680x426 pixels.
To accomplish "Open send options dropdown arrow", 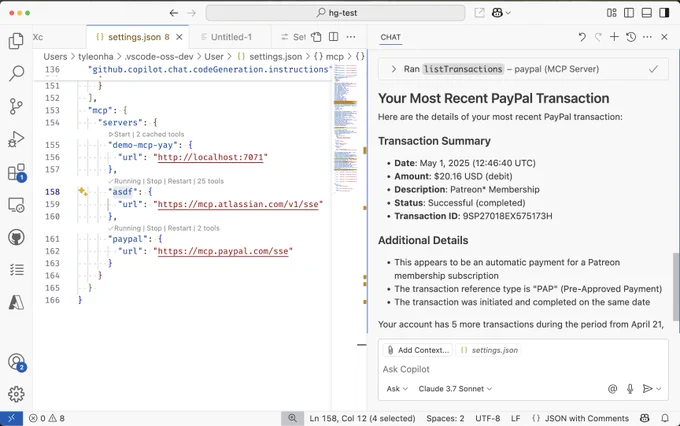I will click(x=659, y=389).
